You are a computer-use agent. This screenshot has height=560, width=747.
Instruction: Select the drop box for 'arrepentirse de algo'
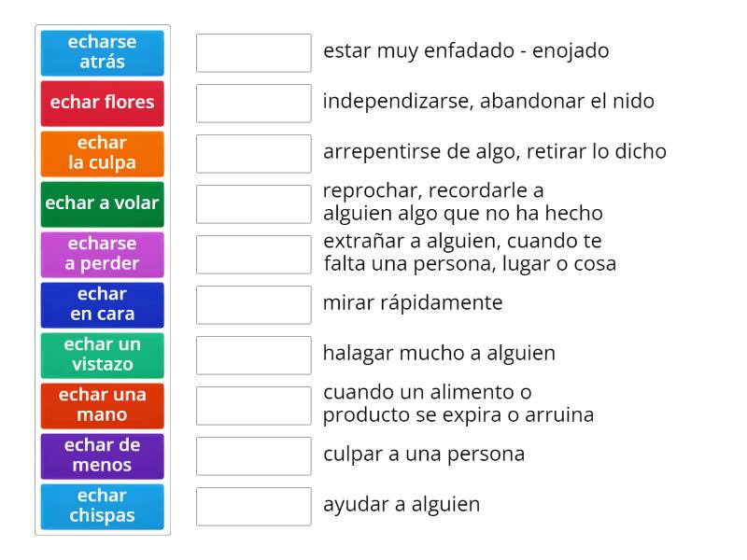(x=254, y=154)
